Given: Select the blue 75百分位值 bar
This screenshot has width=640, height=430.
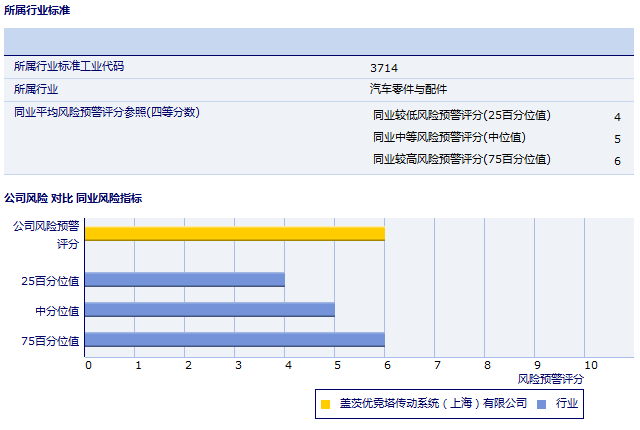Looking at the screenshot, I should pyautogui.click(x=235, y=339).
